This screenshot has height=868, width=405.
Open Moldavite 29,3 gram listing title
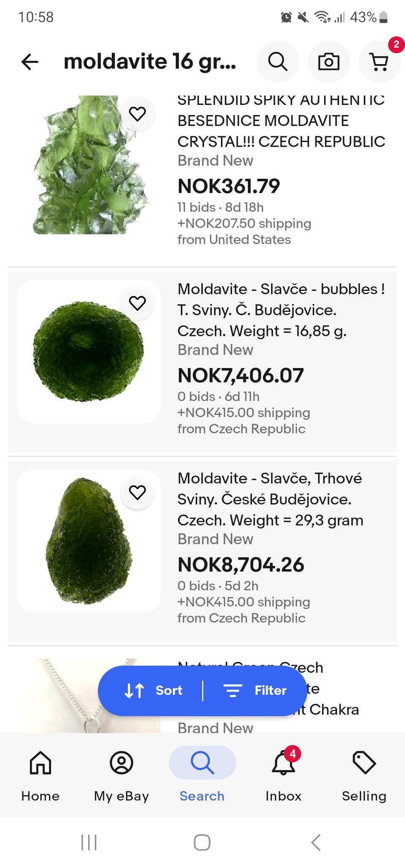[x=270, y=499]
